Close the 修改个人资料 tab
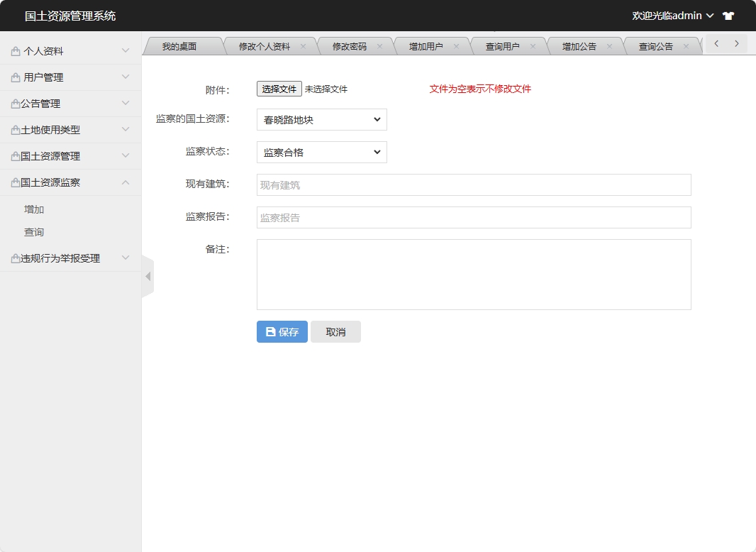The height and width of the screenshot is (552, 756). pos(303,46)
